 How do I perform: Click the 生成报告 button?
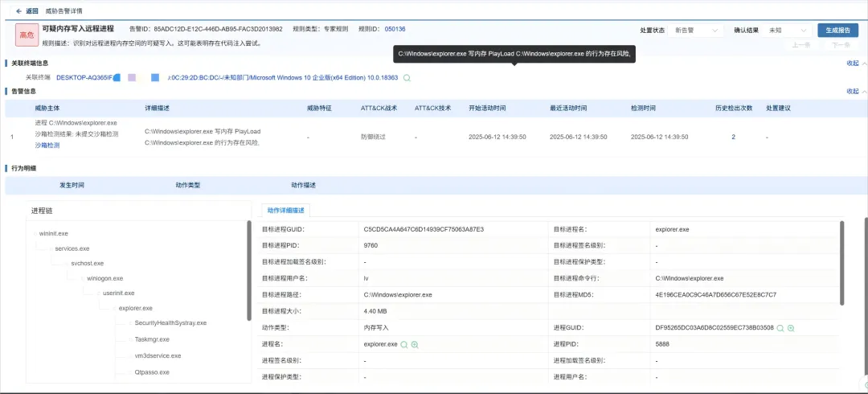click(837, 31)
